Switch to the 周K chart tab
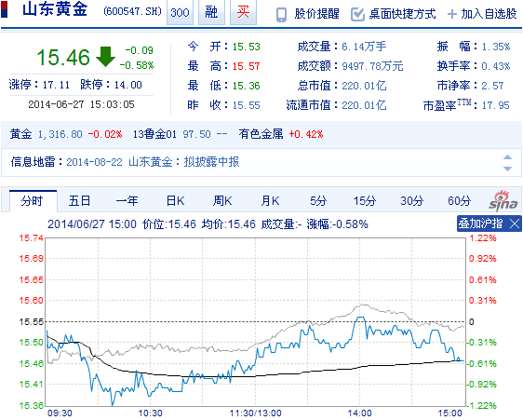Viewport: 523px width, 420px height. (x=222, y=201)
